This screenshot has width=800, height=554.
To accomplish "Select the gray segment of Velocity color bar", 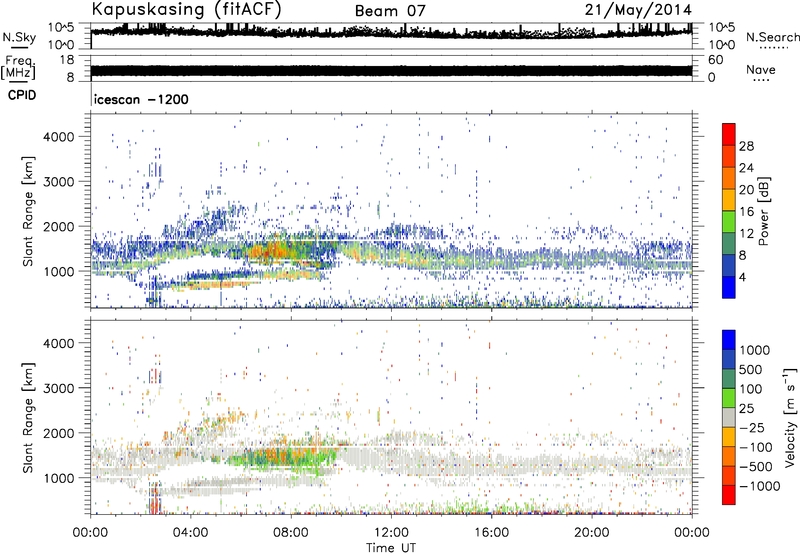I will [x=729, y=417].
